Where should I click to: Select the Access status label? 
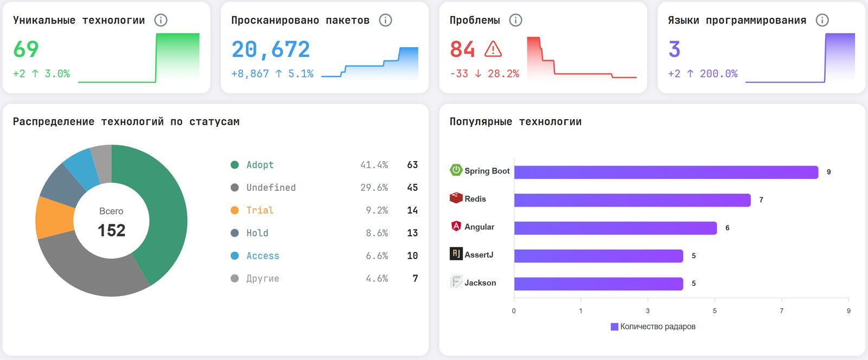(263, 256)
